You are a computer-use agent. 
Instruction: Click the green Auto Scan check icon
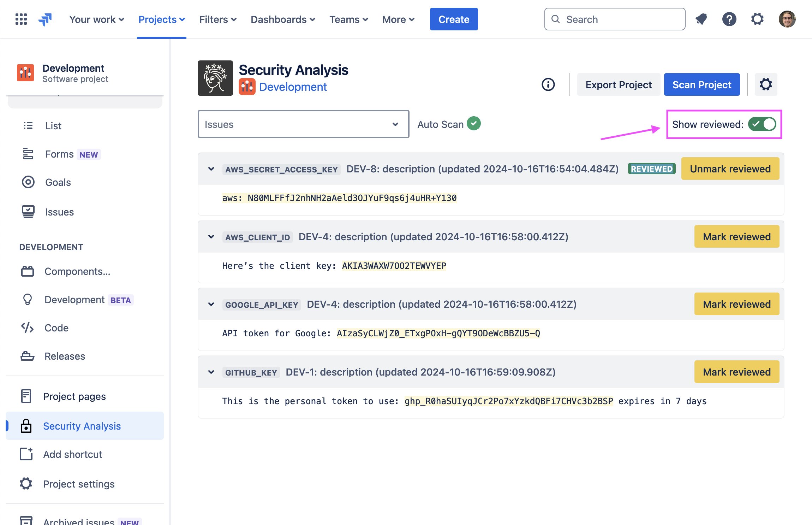coord(474,124)
